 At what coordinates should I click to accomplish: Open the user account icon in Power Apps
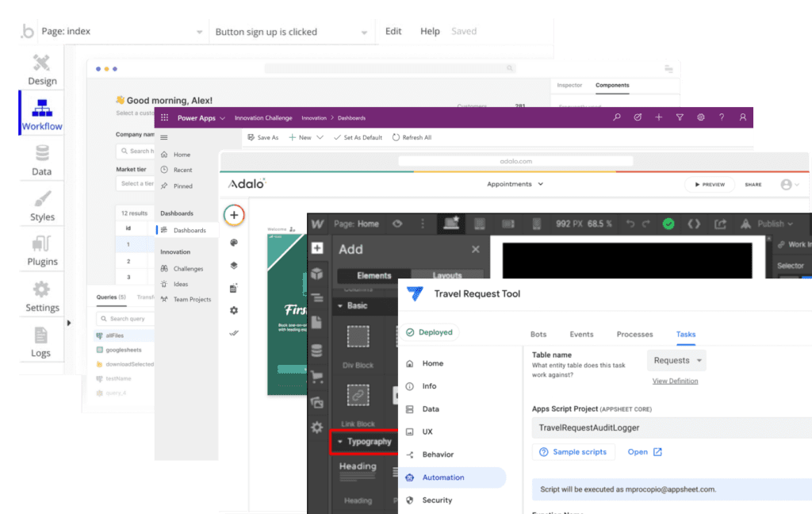coord(742,117)
